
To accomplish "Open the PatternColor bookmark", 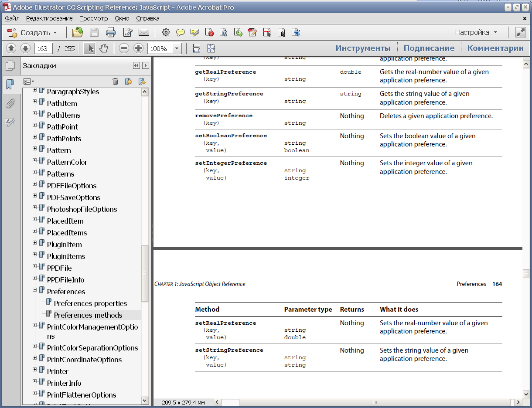I will click(x=67, y=162).
